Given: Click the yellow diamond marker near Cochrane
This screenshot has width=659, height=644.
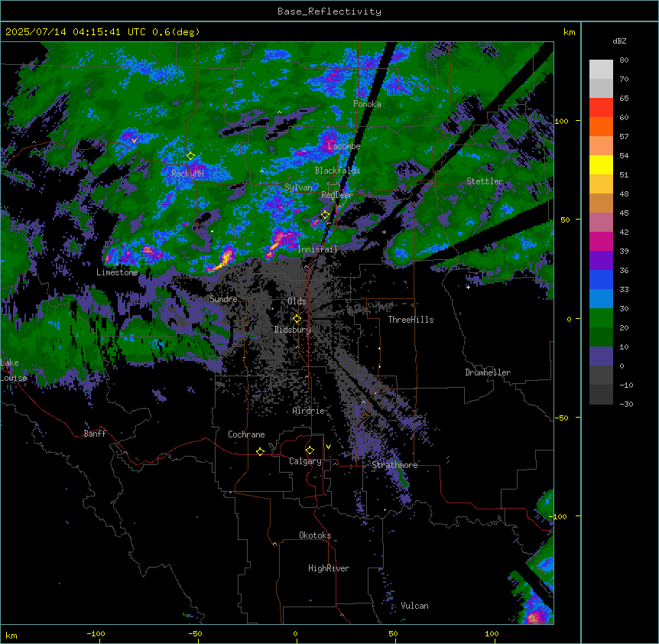Looking at the screenshot, I should tap(260, 451).
